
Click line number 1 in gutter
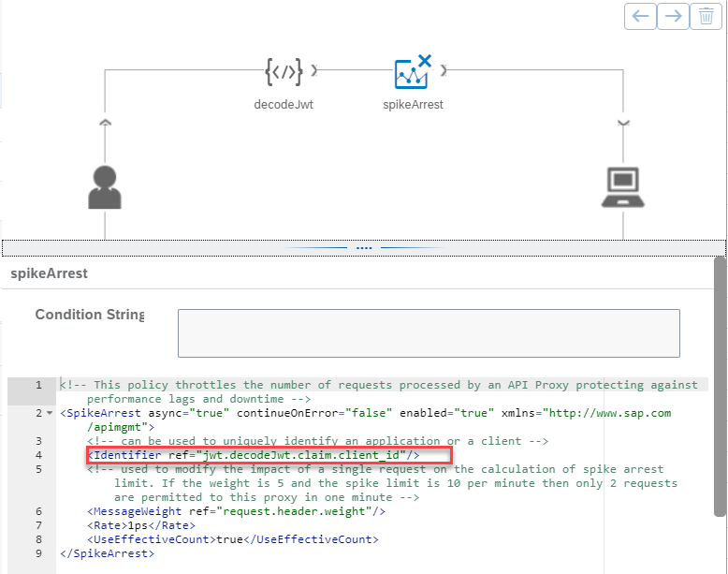[x=38, y=385]
